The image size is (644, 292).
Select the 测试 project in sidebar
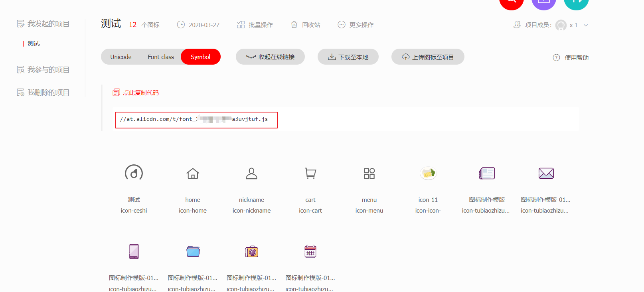[x=34, y=43]
